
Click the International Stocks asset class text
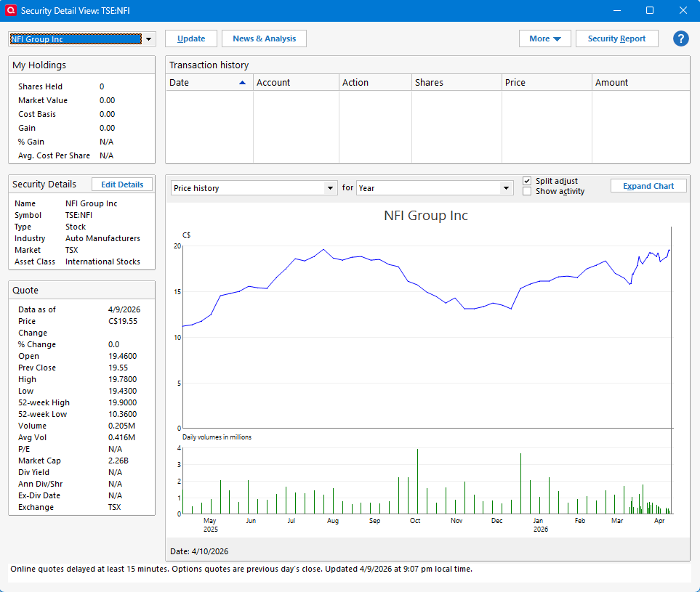click(x=102, y=262)
